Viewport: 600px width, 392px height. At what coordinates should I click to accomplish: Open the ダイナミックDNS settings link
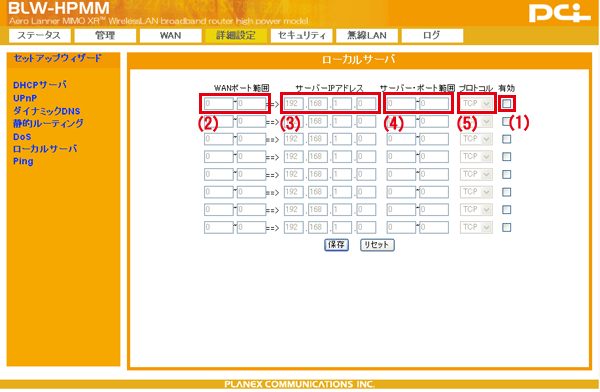46,111
